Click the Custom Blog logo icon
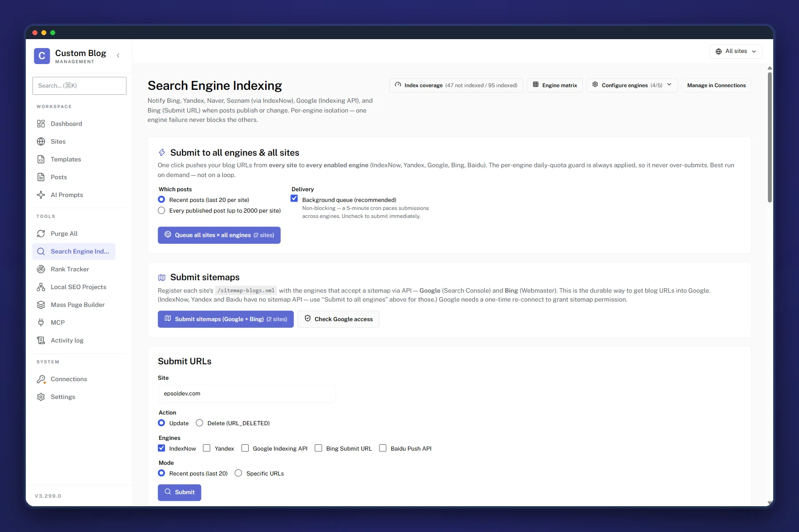This screenshot has height=532, width=799. pos(42,56)
